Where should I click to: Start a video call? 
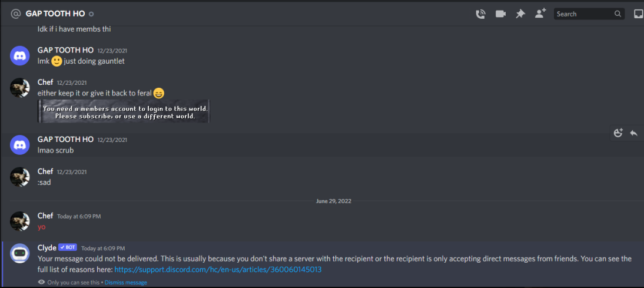(x=500, y=14)
